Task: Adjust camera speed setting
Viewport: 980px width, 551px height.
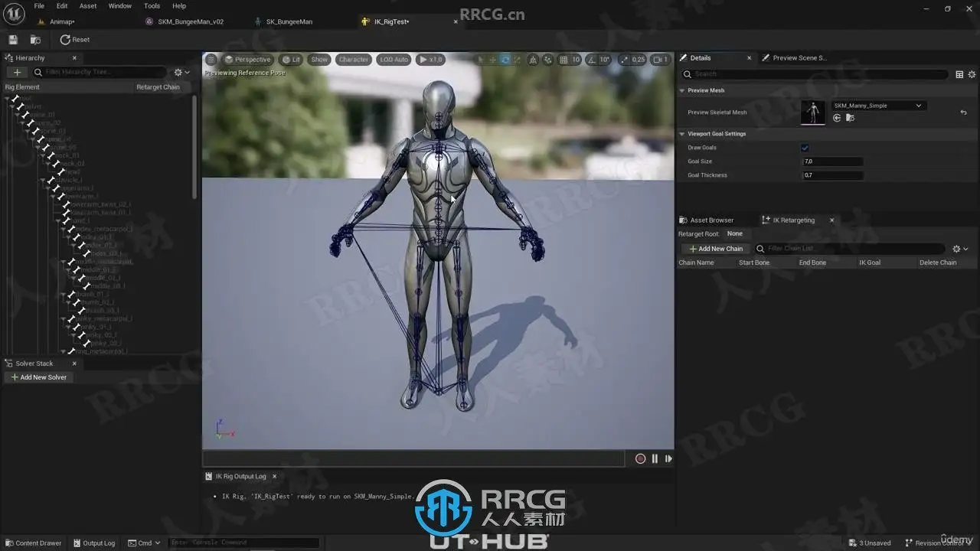Action: (661, 60)
